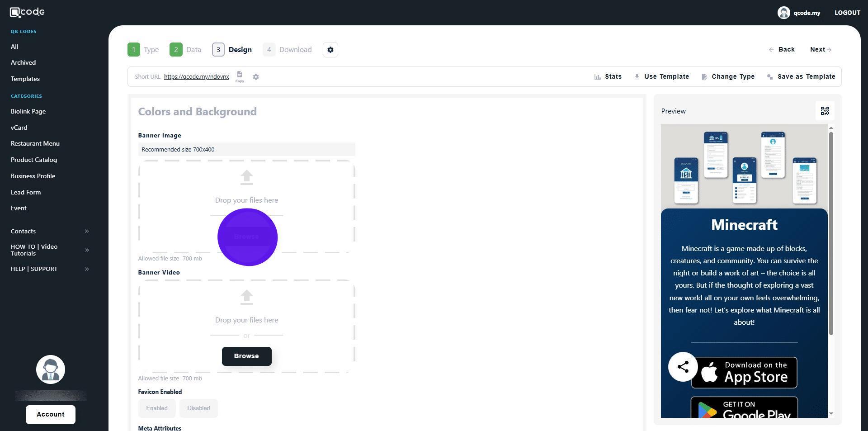Click Browse under Banner Video

247,356
